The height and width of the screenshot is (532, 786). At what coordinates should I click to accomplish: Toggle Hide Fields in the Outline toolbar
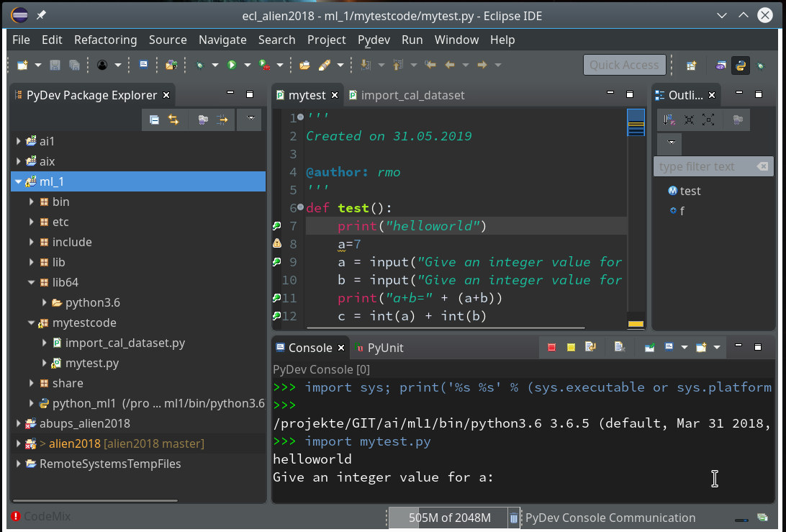tap(738, 120)
